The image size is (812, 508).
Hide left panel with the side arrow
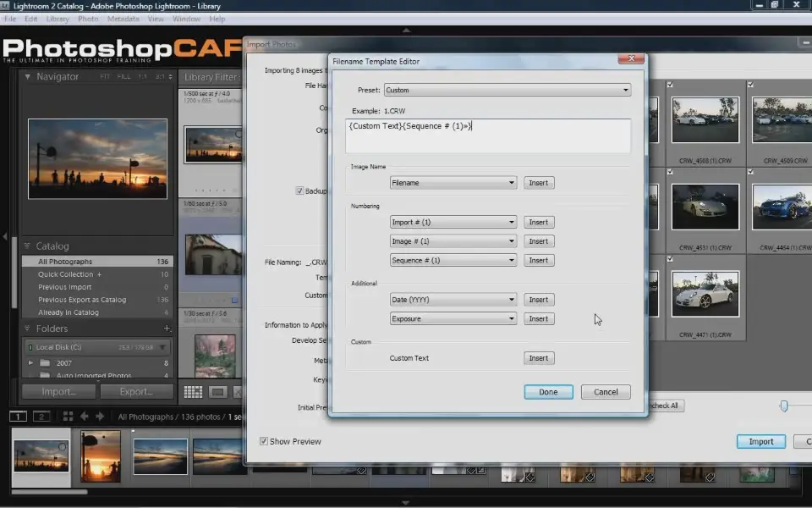pyautogui.click(x=5, y=236)
